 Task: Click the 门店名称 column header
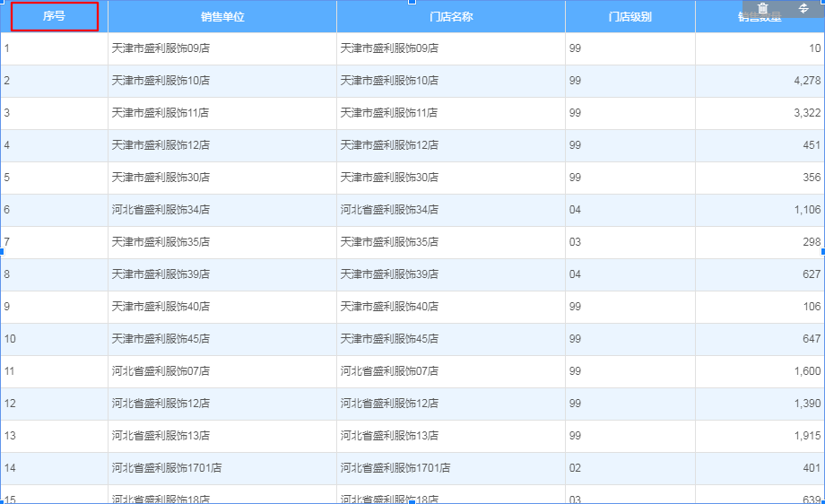[451, 17]
